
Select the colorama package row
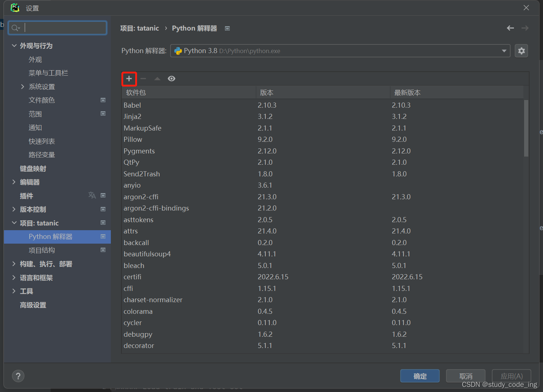coord(323,312)
